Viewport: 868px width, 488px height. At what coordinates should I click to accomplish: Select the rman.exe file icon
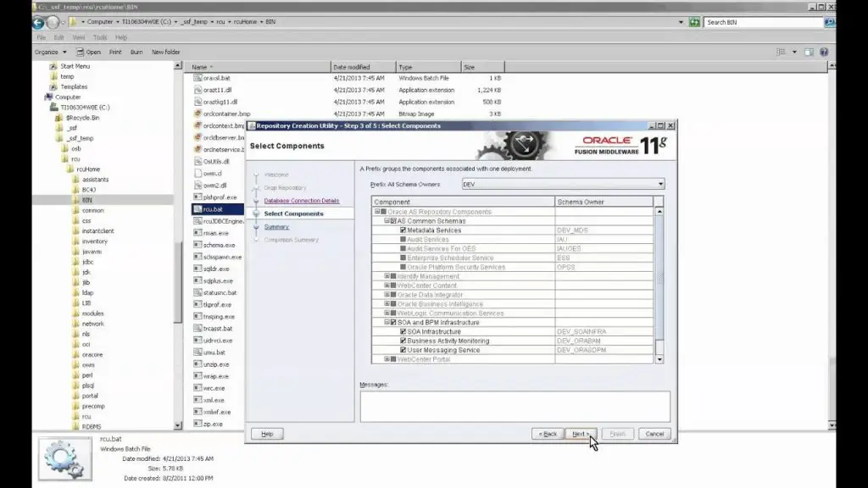point(198,233)
